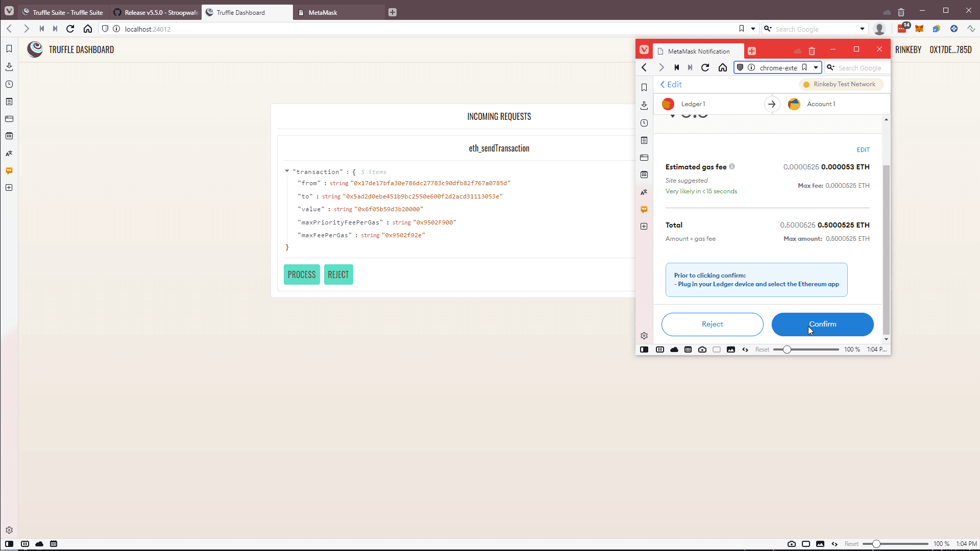Open the Vivaldi menu in main window
Screen dimensions: 980x551
tap(9, 11)
